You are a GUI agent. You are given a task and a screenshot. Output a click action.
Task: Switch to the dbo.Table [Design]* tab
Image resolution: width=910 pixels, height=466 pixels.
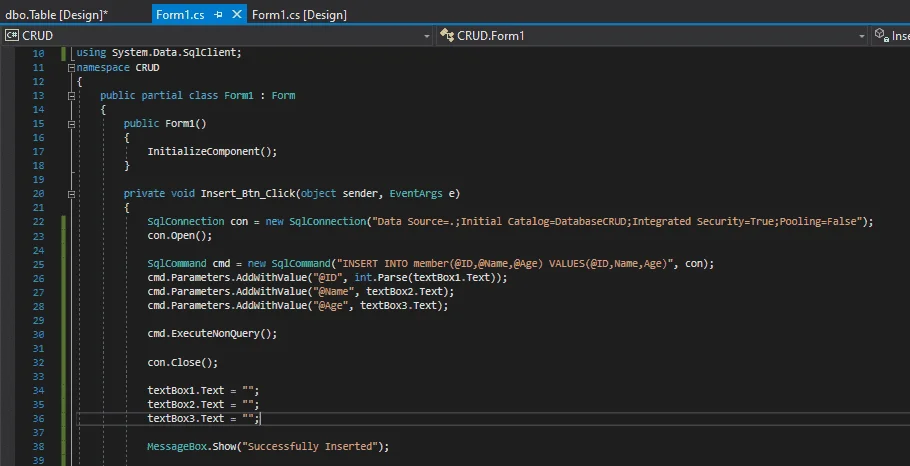click(56, 15)
